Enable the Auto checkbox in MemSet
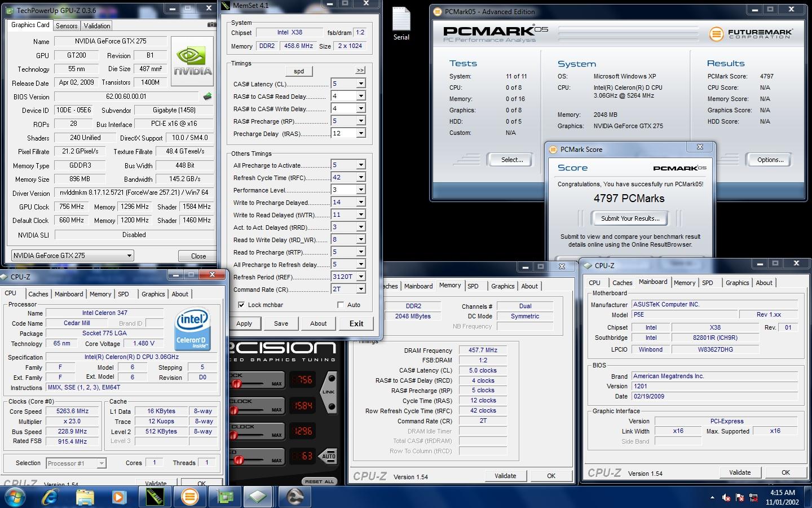 pyautogui.click(x=341, y=305)
